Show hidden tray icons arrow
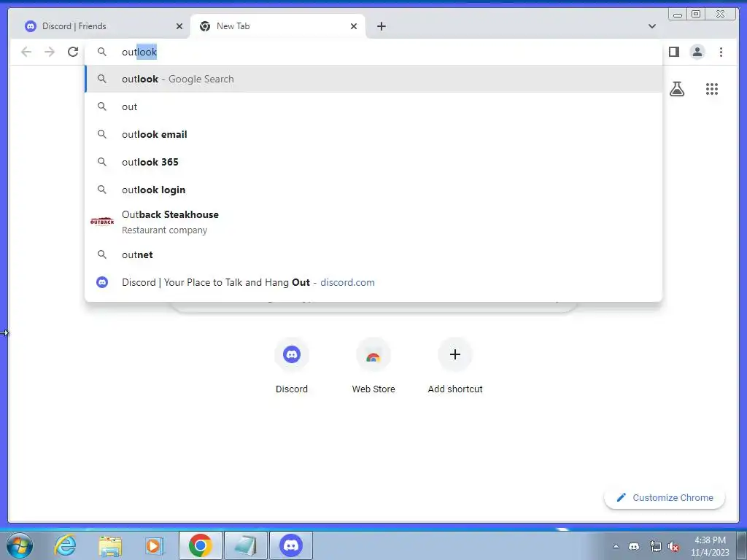 pos(616,547)
